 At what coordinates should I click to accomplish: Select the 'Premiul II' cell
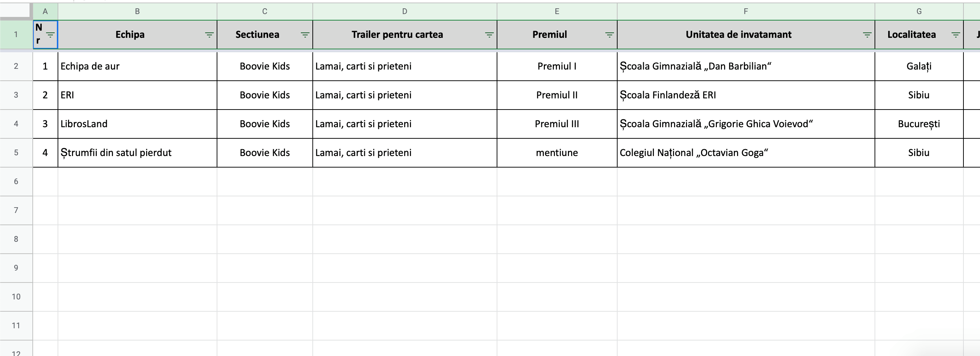pos(557,95)
